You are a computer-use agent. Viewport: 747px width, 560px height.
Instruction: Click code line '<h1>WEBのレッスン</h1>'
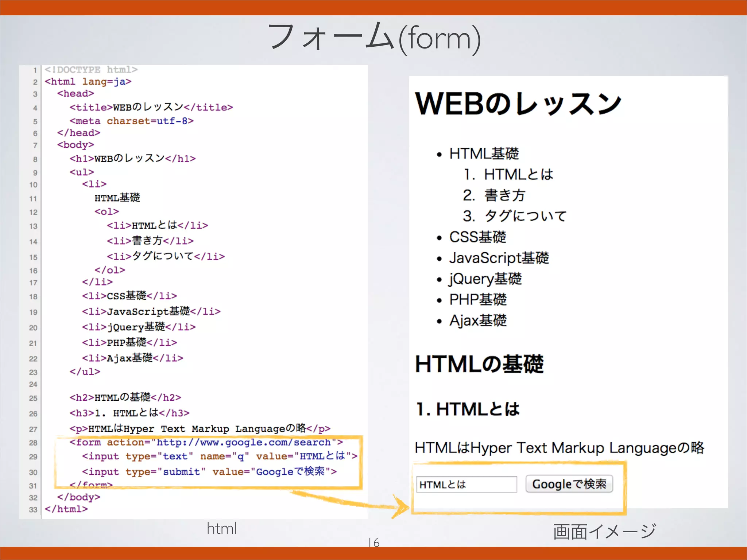coord(132,158)
